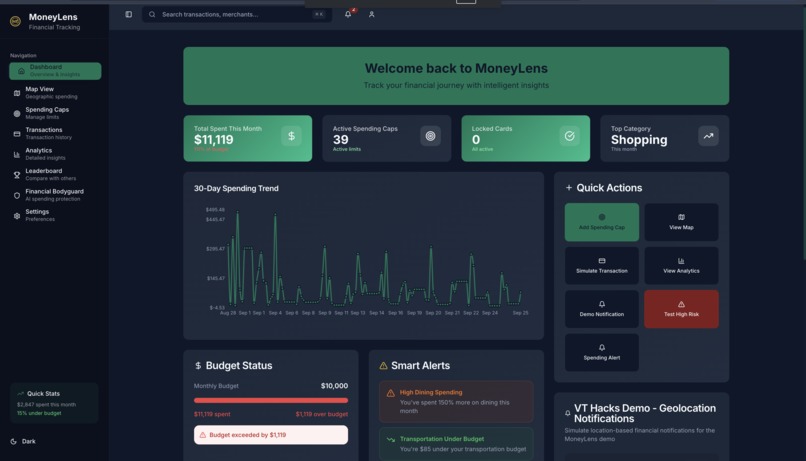This screenshot has height=461, width=806.
Task: Click the search magnifier icon
Action: (152, 14)
